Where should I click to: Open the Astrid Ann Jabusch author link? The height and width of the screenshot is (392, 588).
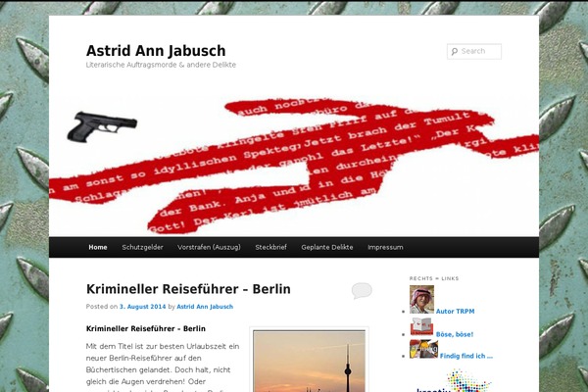(x=205, y=307)
